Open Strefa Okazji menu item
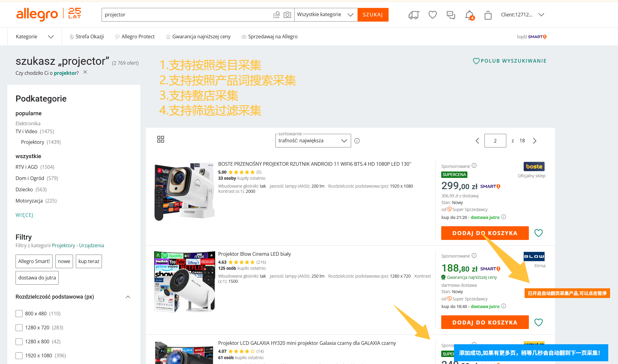This screenshot has width=618, height=364. 87,36
